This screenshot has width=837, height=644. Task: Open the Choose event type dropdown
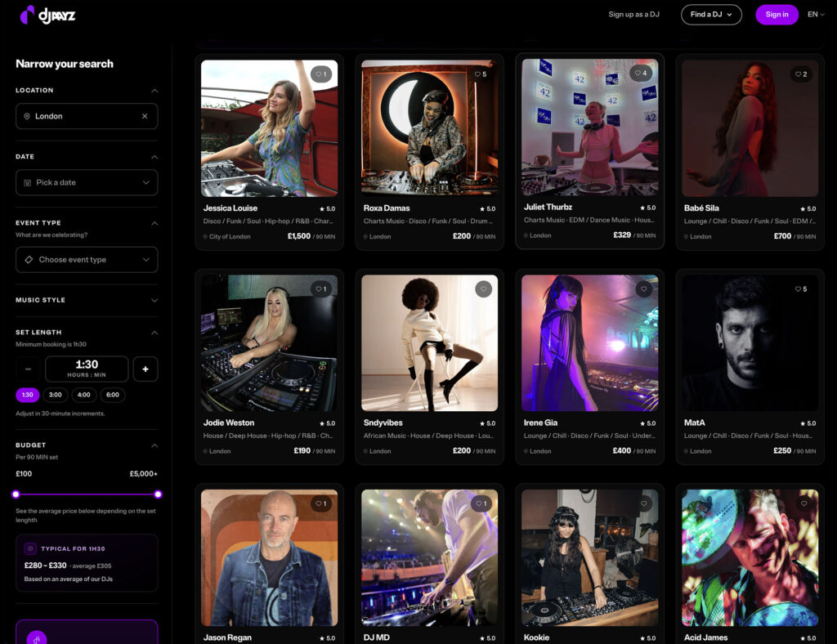point(87,259)
